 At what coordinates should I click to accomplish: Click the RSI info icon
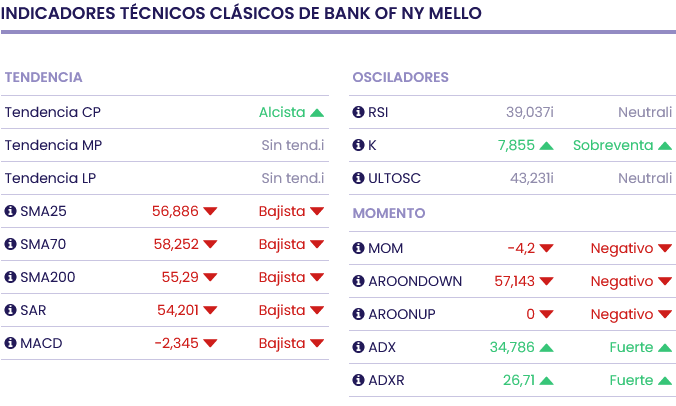(359, 112)
